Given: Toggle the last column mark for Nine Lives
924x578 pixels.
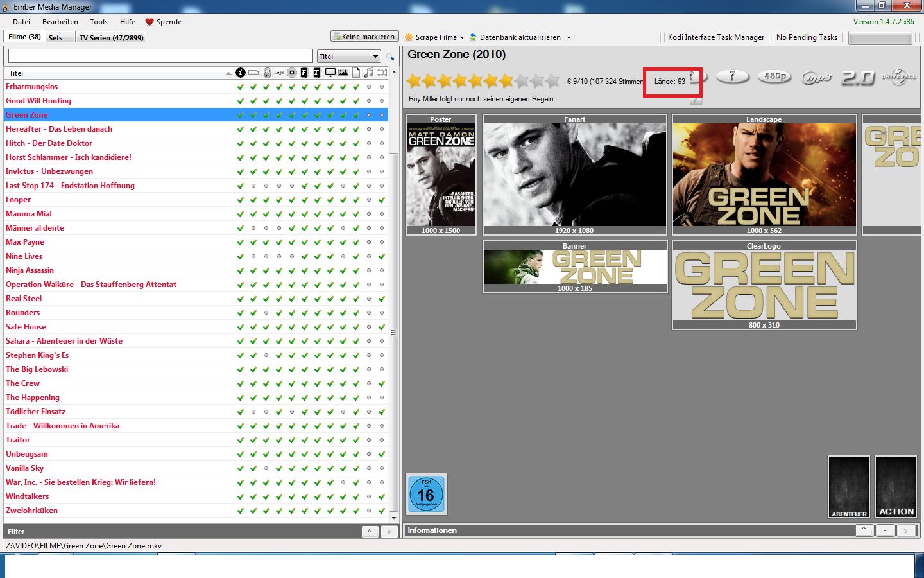Looking at the screenshot, I should tap(382, 256).
